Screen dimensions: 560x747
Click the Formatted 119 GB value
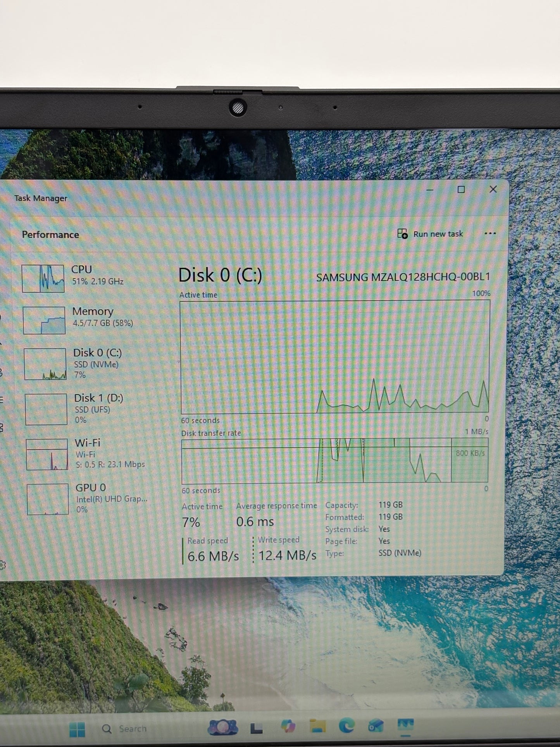coord(391,517)
